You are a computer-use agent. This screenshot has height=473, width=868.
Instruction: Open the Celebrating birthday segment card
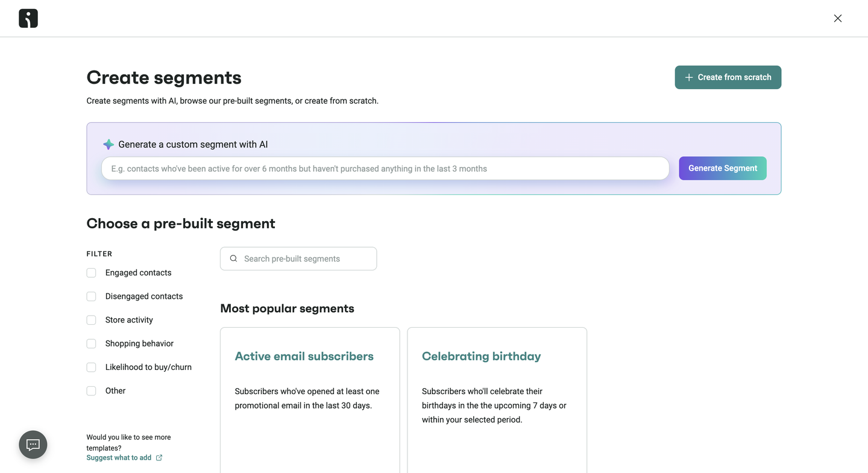(497, 400)
